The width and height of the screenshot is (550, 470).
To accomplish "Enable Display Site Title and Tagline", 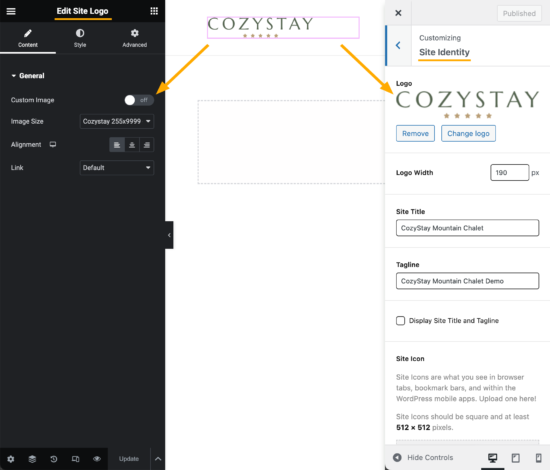I will 400,321.
